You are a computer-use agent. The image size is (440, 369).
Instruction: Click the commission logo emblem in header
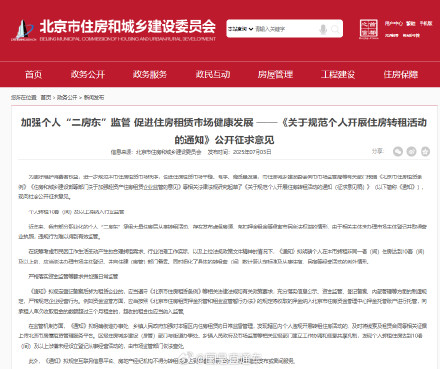[x=23, y=30]
